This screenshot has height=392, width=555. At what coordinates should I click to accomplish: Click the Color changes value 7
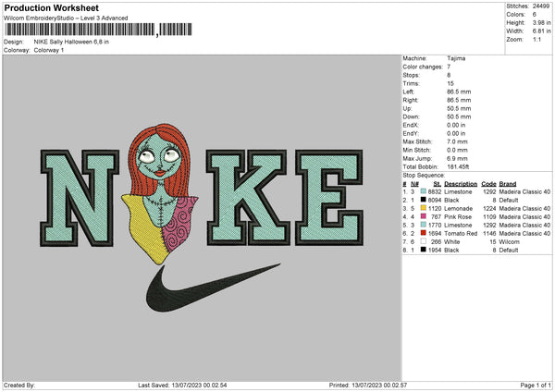click(x=449, y=67)
